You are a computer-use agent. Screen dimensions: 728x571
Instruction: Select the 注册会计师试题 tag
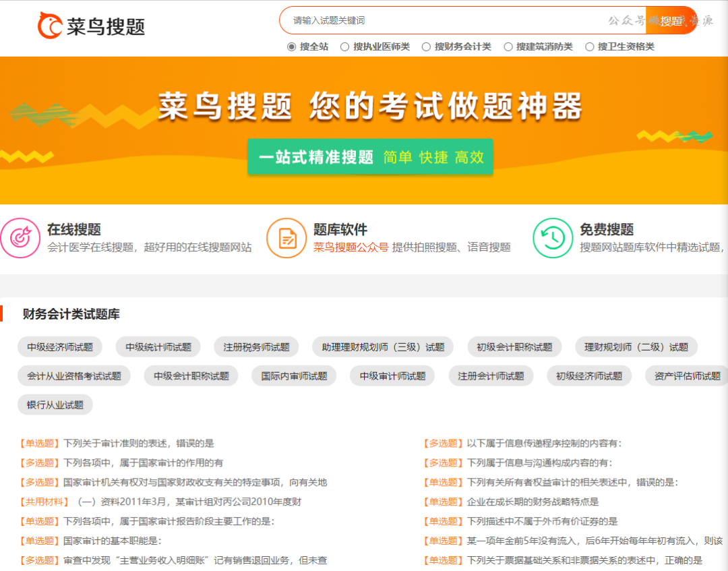tap(491, 376)
